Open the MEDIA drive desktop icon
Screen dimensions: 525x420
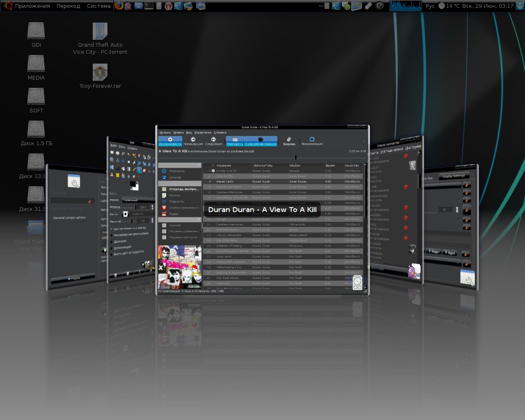[x=36, y=68]
